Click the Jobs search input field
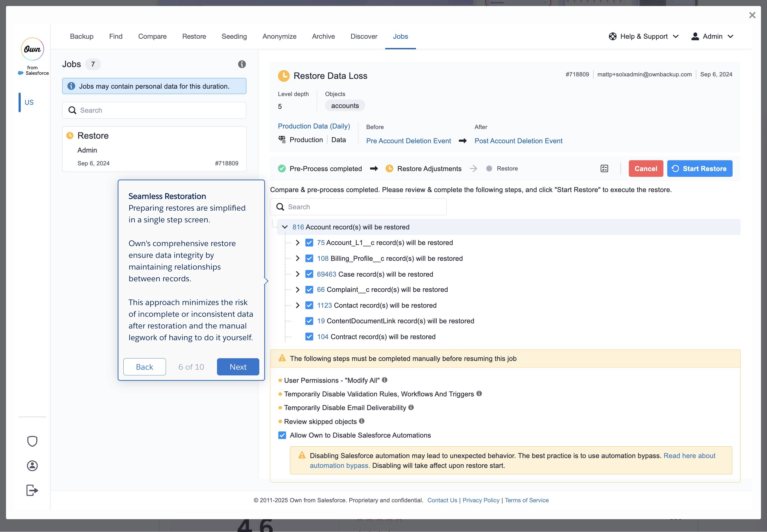 click(x=154, y=110)
